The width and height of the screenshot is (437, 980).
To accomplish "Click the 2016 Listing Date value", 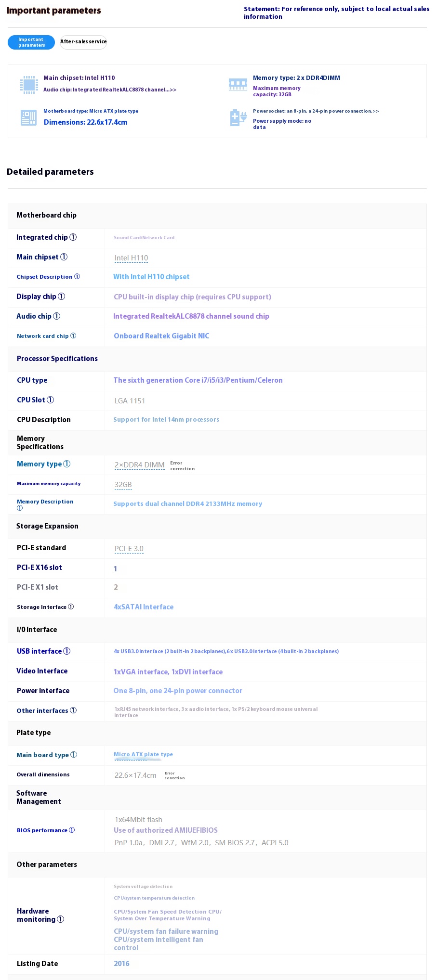I will point(121,964).
